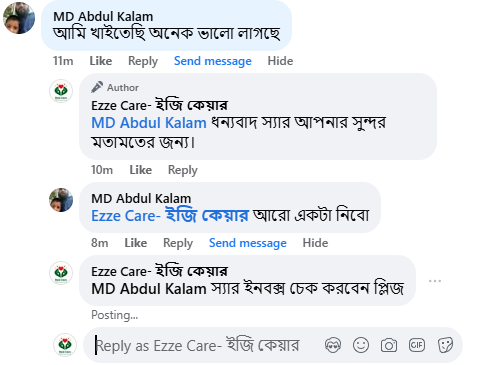Click Send message under the 8m reply
Image resolution: width=480 pixels, height=365 pixels.
[248, 243]
